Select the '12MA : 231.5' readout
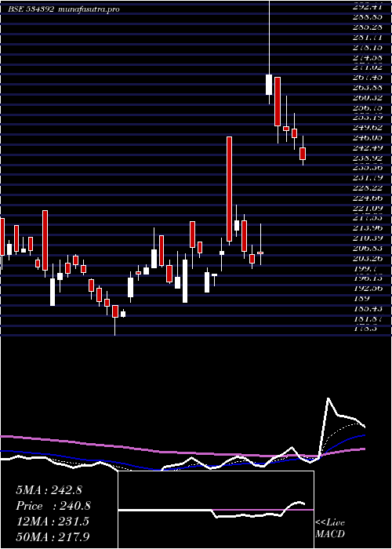The image size is (392, 549). coord(53,522)
